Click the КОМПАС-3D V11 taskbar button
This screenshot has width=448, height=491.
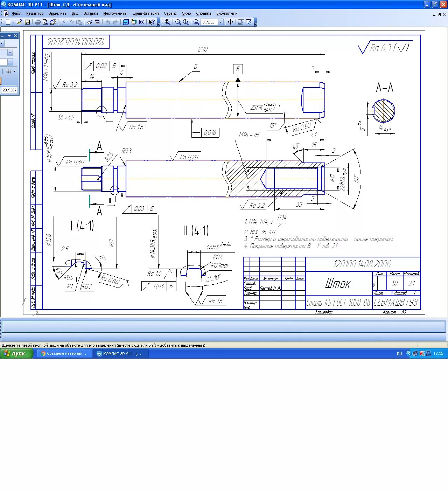[x=121, y=354]
